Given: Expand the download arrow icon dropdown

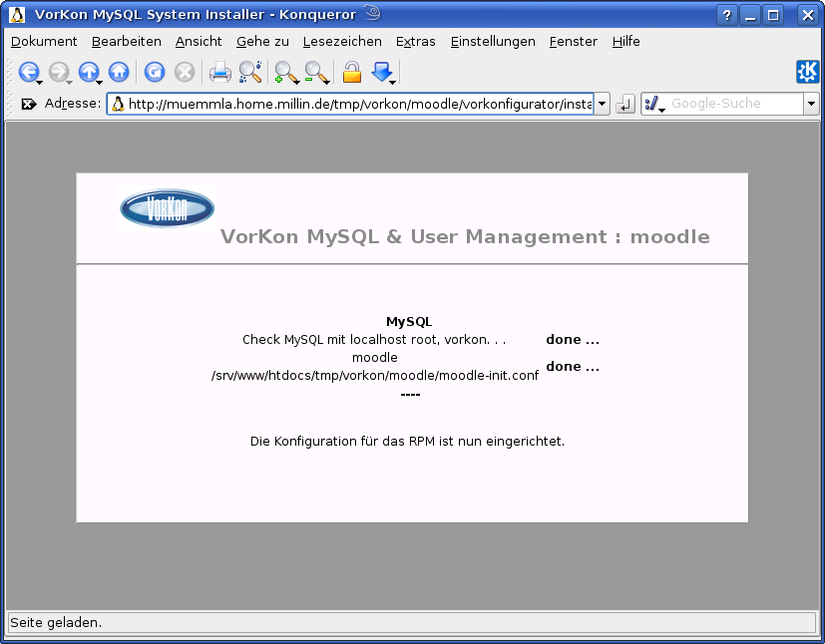Looking at the screenshot, I should (x=392, y=83).
